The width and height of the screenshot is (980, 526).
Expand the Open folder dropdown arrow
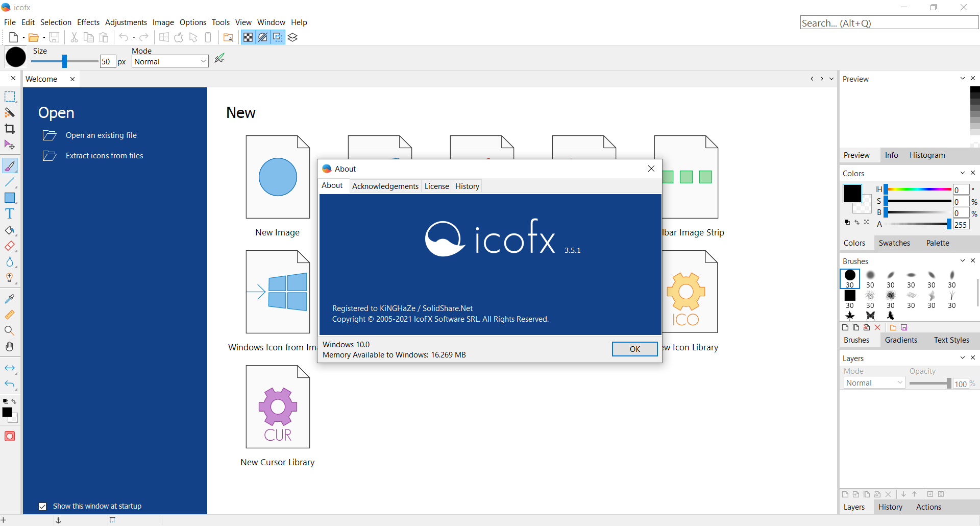point(44,37)
